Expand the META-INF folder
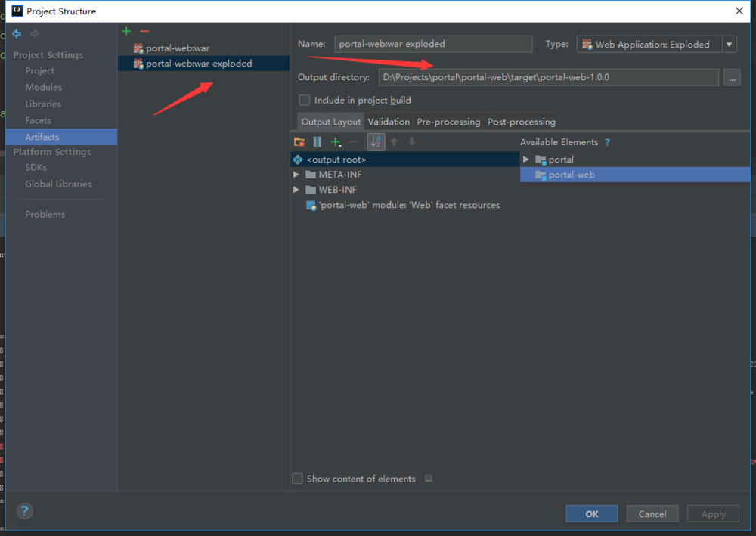The width and height of the screenshot is (756, 536). pyautogui.click(x=296, y=175)
